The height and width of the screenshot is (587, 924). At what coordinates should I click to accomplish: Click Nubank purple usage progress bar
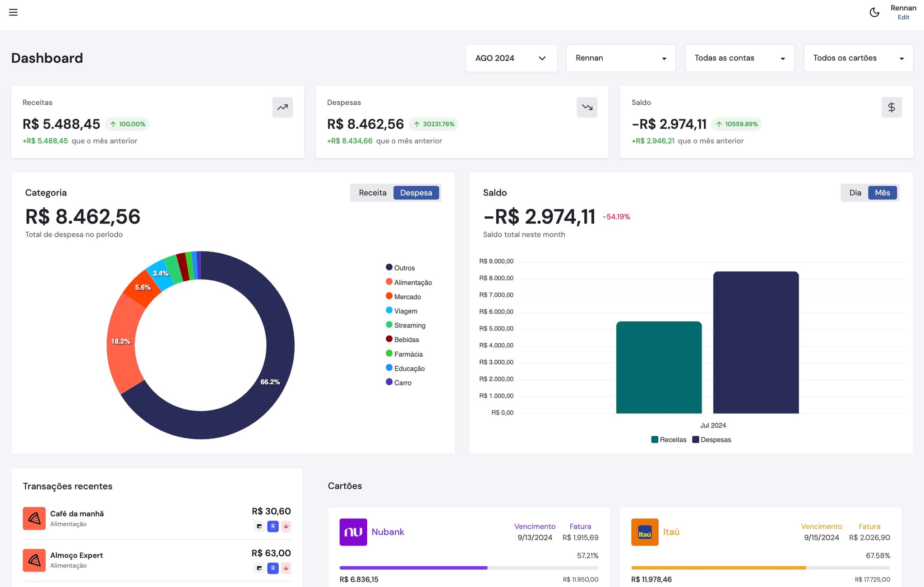click(x=469, y=568)
